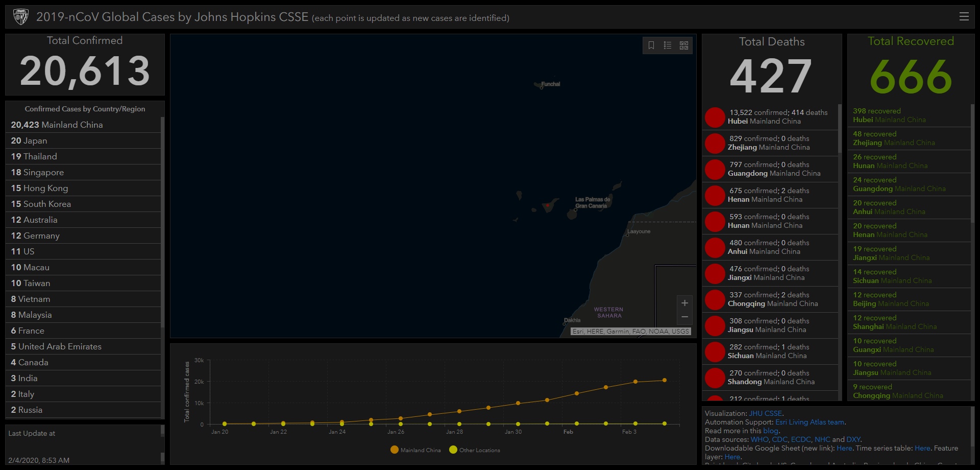Open the JHU CSSE link
980x470 pixels.
click(x=765, y=413)
